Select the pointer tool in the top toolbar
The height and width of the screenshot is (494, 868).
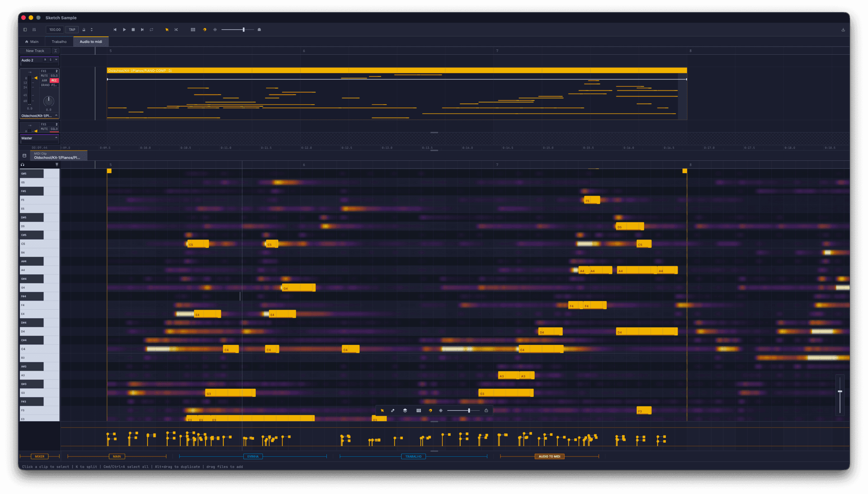tap(167, 30)
